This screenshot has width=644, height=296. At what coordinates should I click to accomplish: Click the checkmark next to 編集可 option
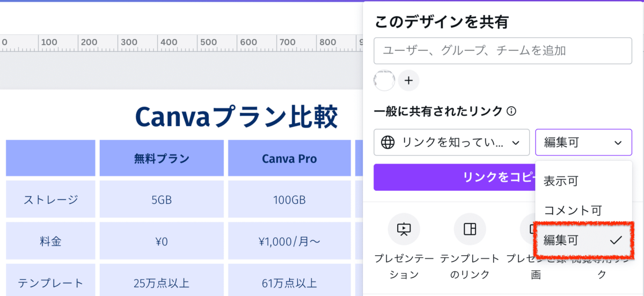616,240
